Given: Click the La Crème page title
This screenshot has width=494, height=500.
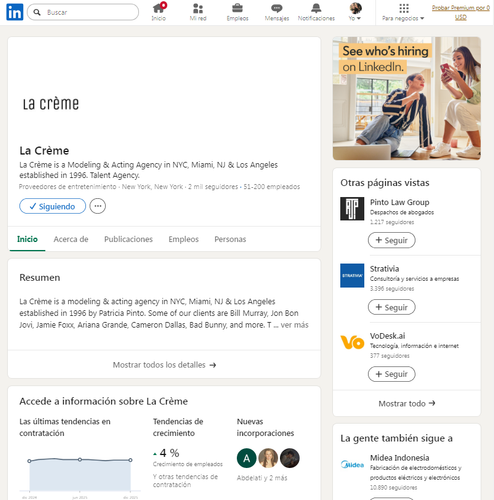Looking at the screenshot, I should [44, 151].
